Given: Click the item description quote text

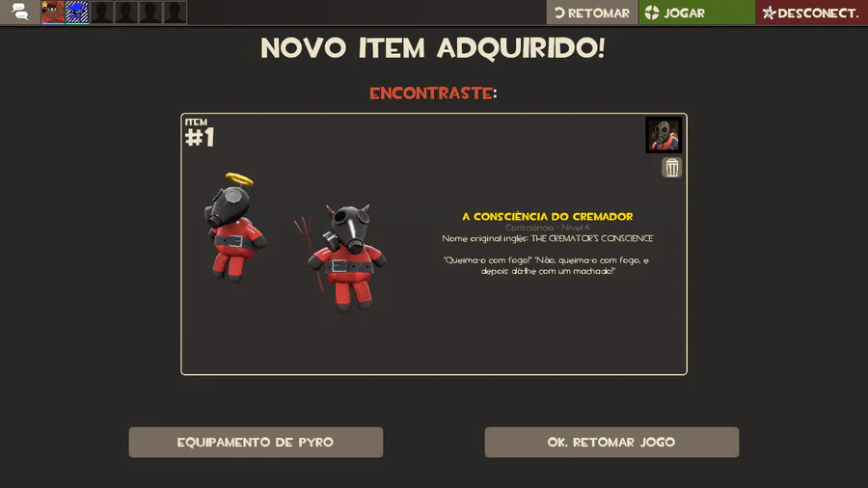Looking at the screenshot, I should pos(547,265).
